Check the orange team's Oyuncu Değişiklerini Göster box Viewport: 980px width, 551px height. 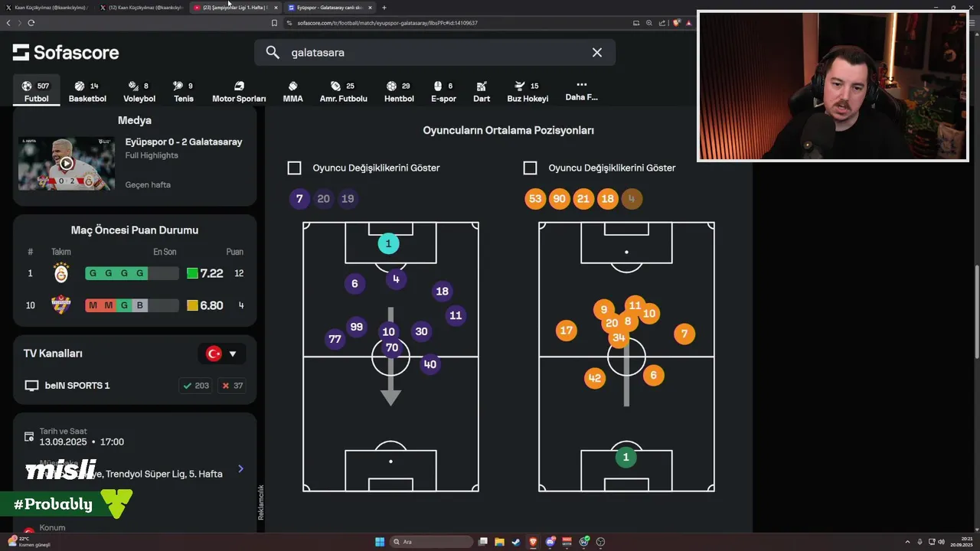(530, 168)
